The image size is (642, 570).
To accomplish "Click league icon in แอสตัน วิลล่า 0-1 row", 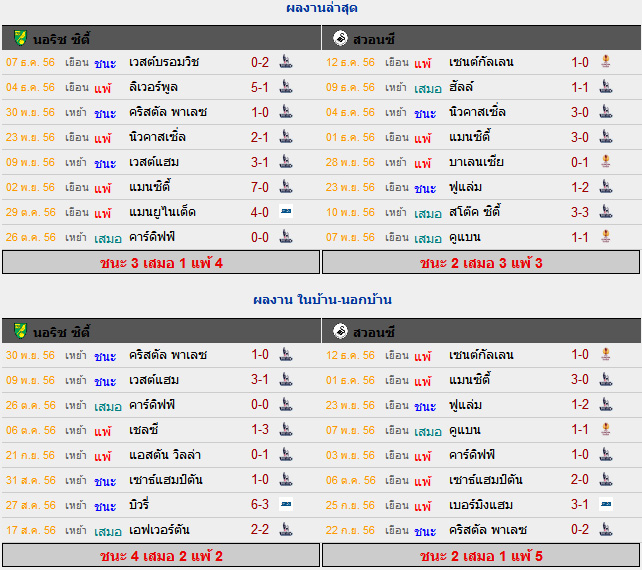I will click(x=286, y=454).
